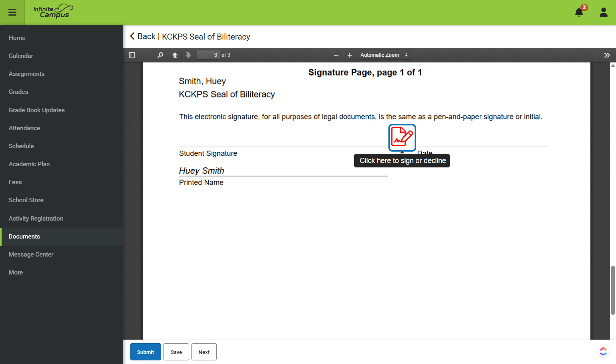Open Message Center page
This screenshot has height=364, width=616.
tap(62, 255)
